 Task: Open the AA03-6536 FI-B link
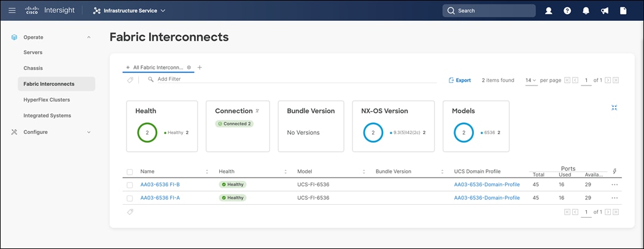click(160, 184)
